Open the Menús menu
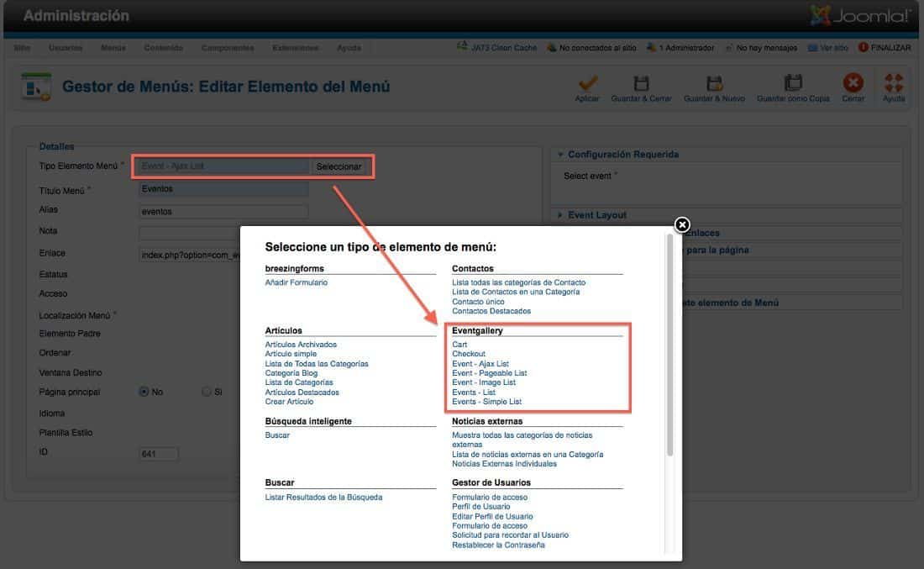 [113, 48]
